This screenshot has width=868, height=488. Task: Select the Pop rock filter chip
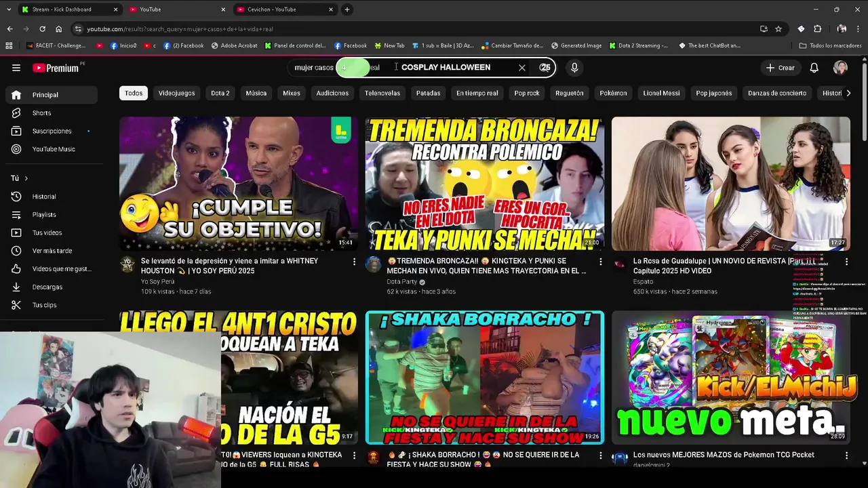527,93
